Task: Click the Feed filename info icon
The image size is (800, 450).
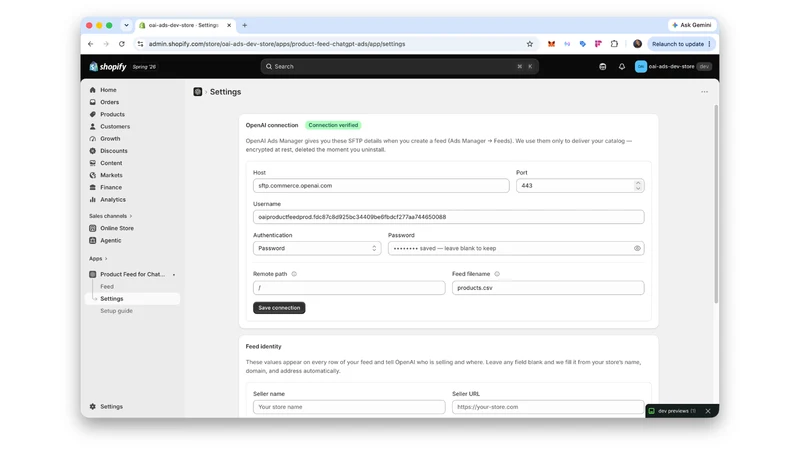Action: [x=497, y=274]
